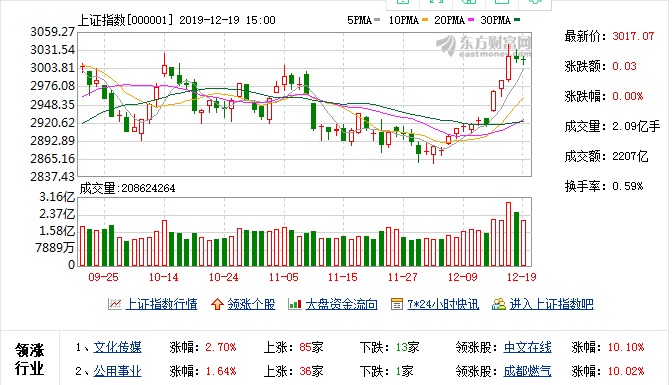Click the 中文在线 涨幅 value 10.10%
The height and width of the screenshot is (385, 672).
pos(626,347)
